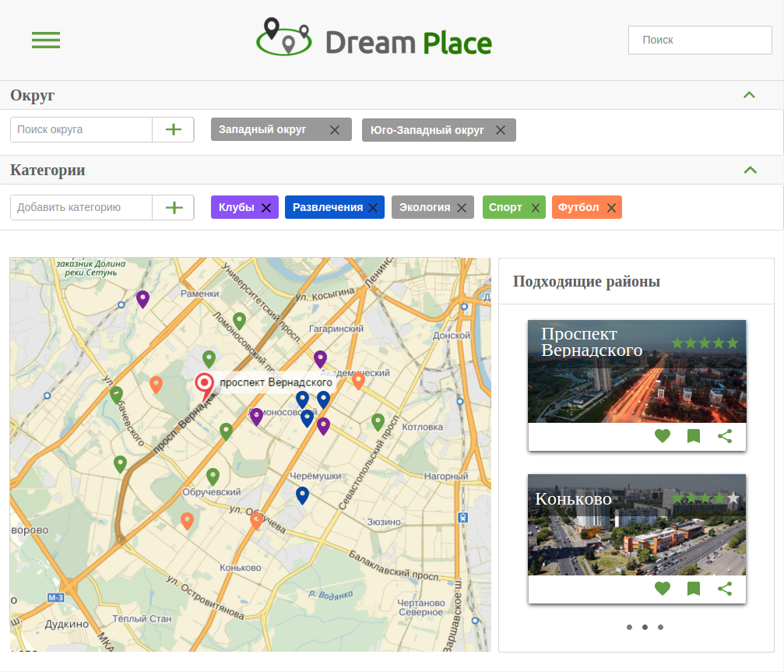
Task: Remove the Юго-Западный округ tag
Action: click(500, 130)
